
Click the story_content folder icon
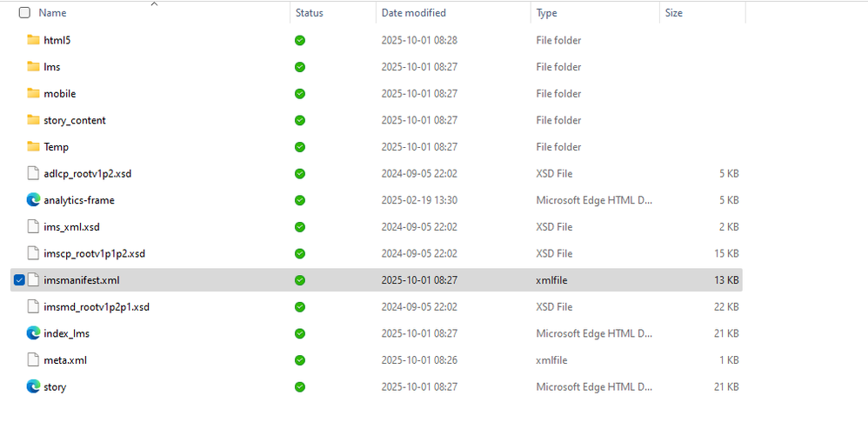click(34, 120)
